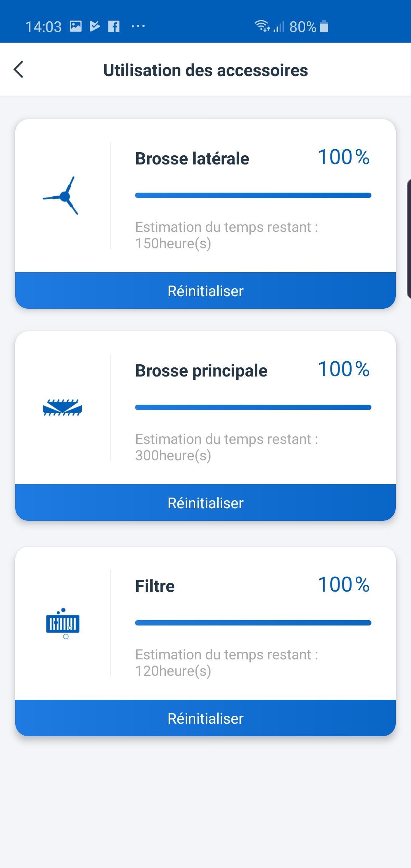Tap the Filtre progress bar
This screenshot has width=411, height=868.
253,623
